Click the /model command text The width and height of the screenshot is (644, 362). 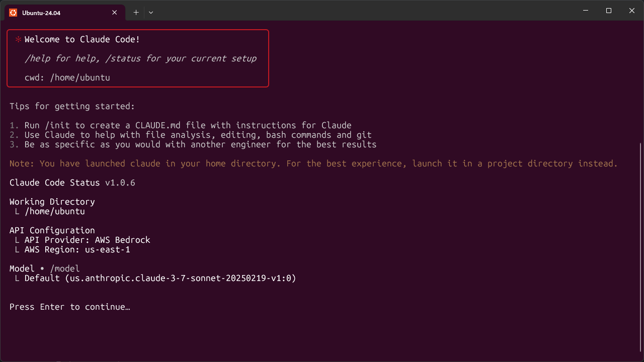(x=65, y=269)
